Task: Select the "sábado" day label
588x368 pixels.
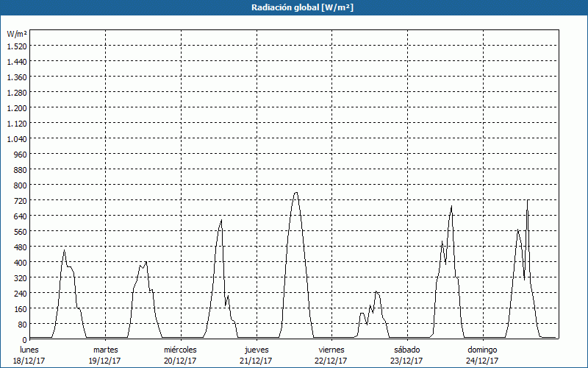Action: click(x=406, y=350)
